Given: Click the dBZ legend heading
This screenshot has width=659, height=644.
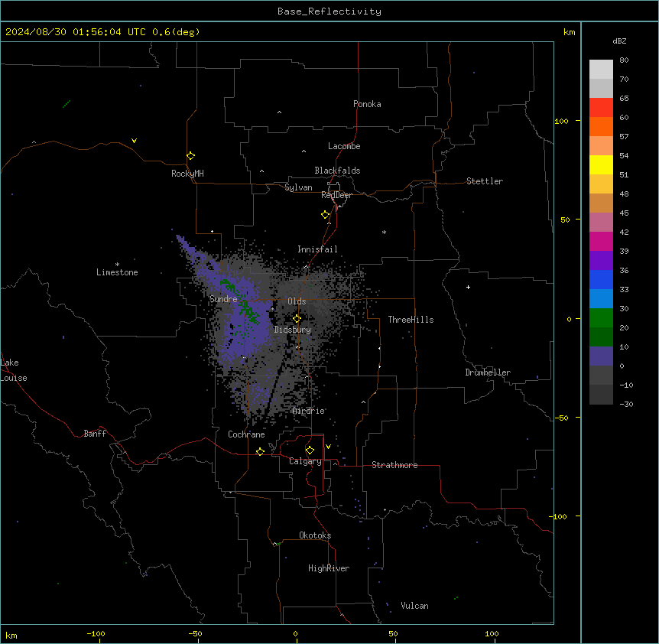Looking at the screenshot, I should click(x=619, y=41).
